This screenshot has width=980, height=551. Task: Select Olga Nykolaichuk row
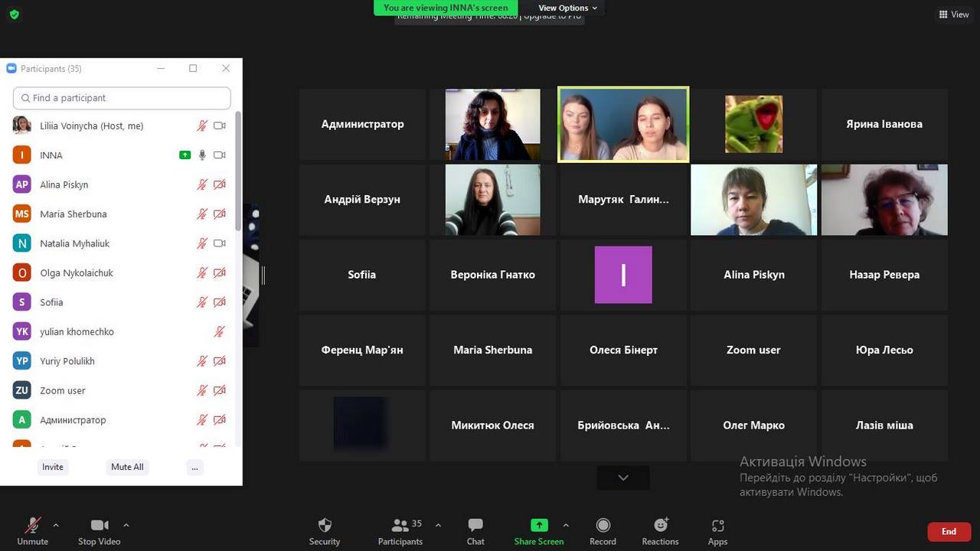[x=121, y=272]
